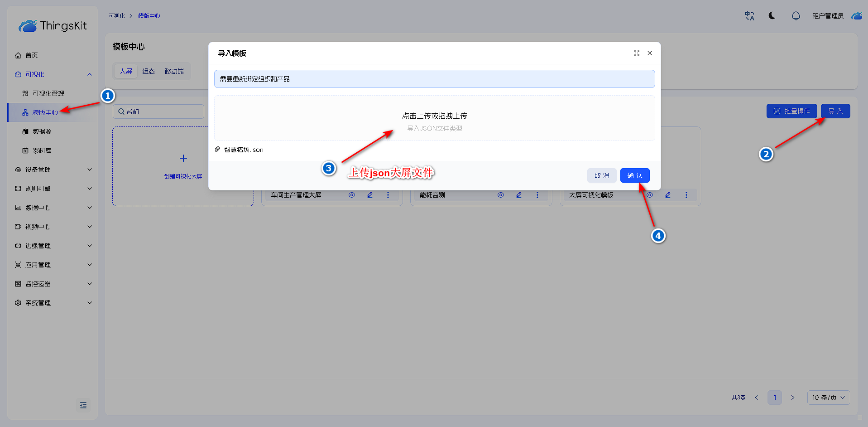This screenshot has width=868, height=427.
Task: Select 数据源 in sidebar
Action: [x=42, y=131]
